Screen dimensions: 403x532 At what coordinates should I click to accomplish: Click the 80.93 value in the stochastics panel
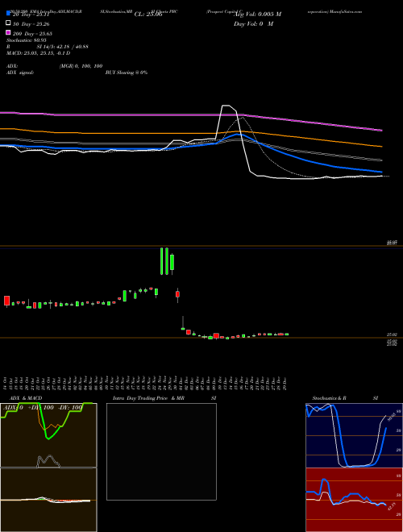coord(390,418)
